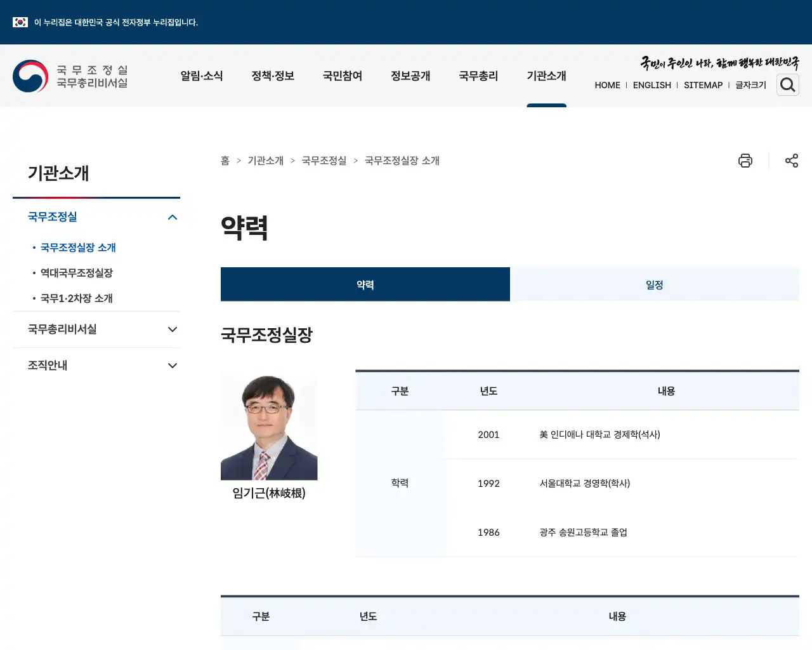Click the 1986 year cell

[x=488, y=533]
